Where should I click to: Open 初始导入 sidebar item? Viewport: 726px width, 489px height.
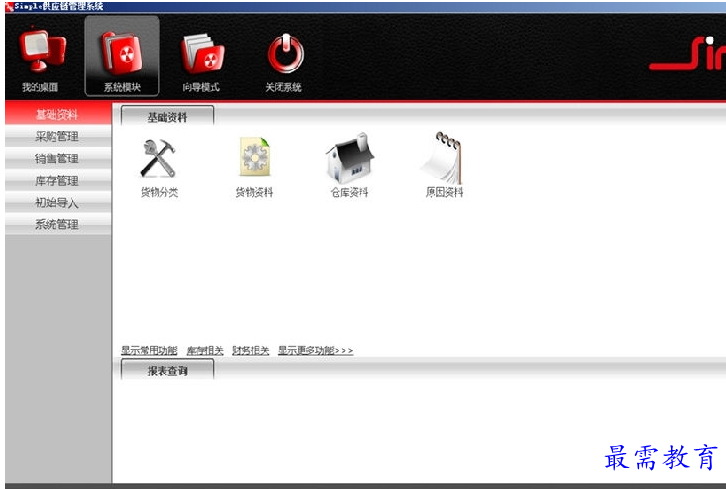point(58,202)
